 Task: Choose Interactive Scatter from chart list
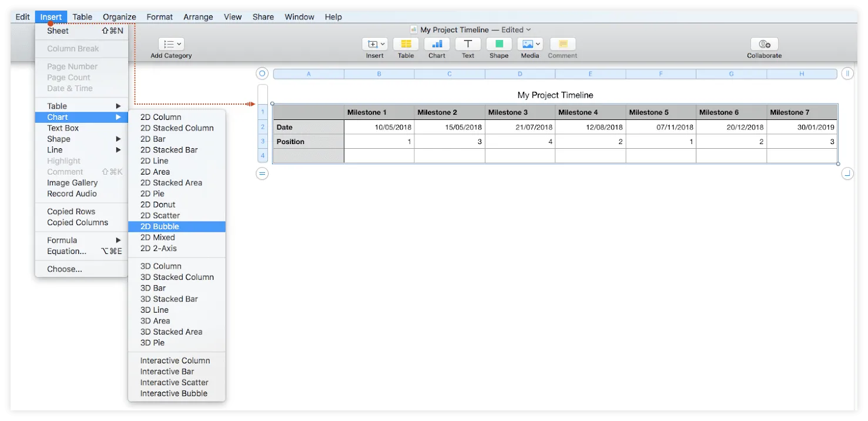tap(174, 382)
